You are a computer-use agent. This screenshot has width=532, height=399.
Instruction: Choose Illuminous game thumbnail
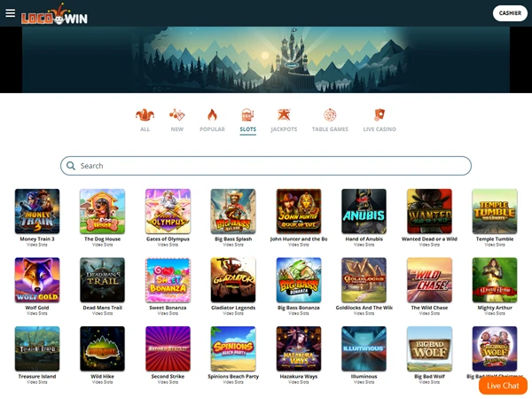(364, 348)
